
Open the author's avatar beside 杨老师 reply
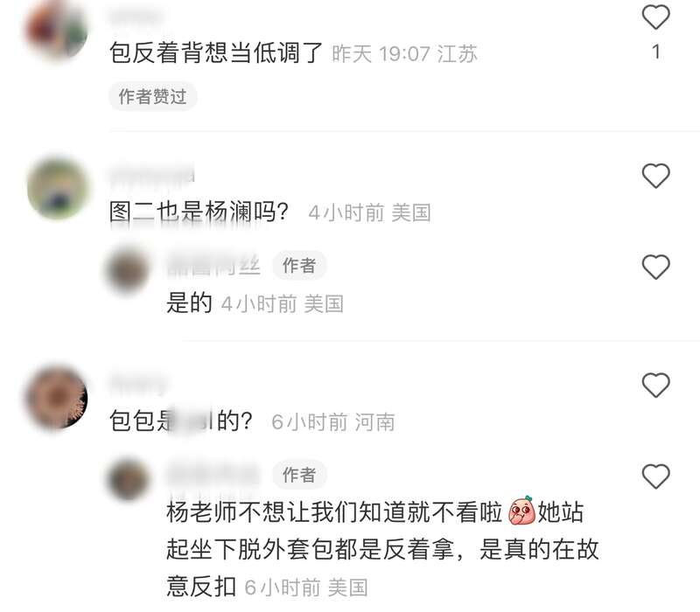click(127, 479)
